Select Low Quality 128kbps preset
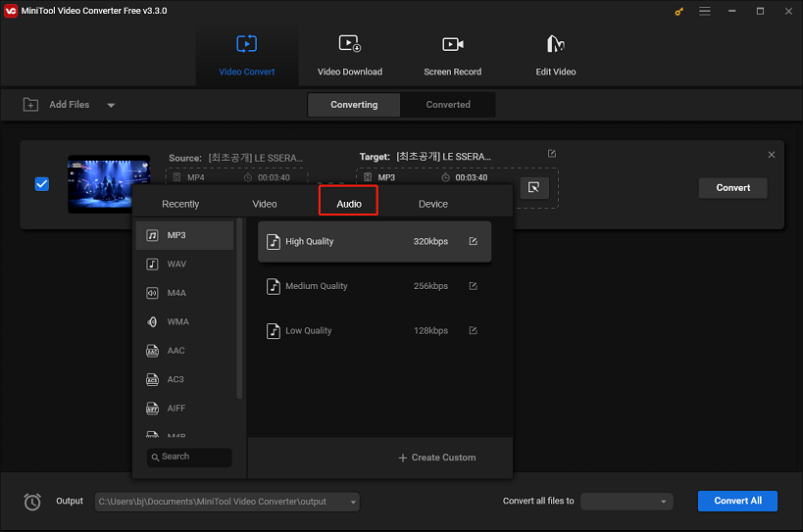This screenshot has height=532, width=803. (x=375, y=330)
